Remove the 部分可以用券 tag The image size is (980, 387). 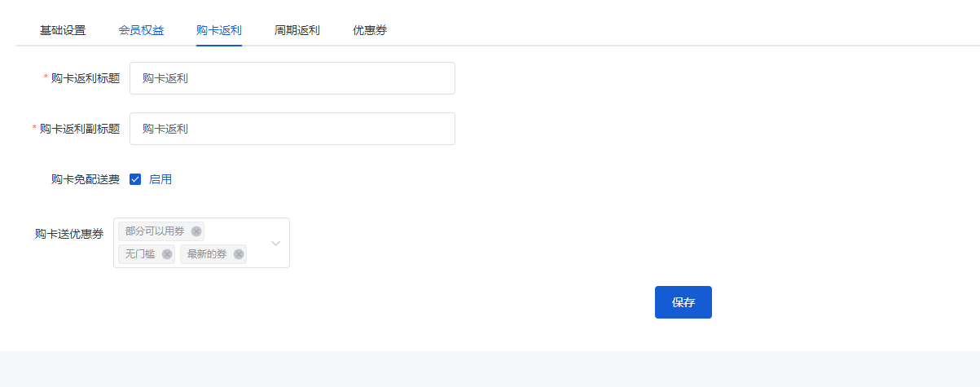point(196,231)
